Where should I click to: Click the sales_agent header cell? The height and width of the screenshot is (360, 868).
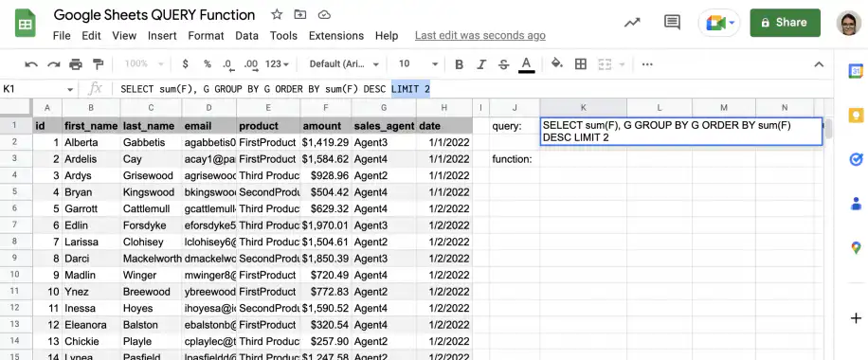(x=384, y=126)
